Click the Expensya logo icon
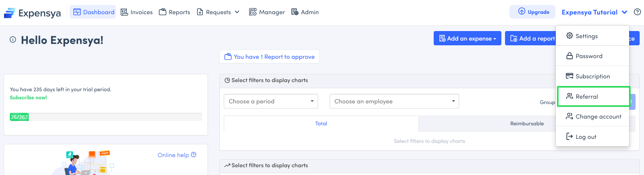Viewport: 644px width, 175px height. (x=9, y=13)
